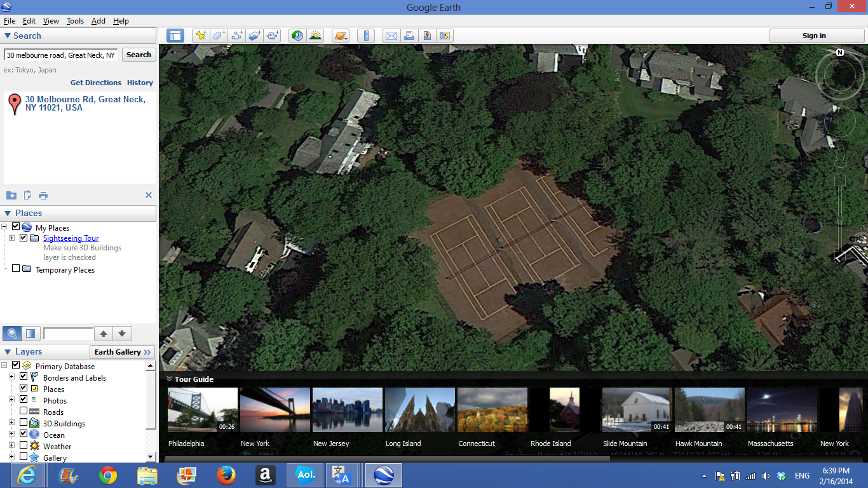
Task: Select the Add Polygon tool
Action: click(219, 36)
